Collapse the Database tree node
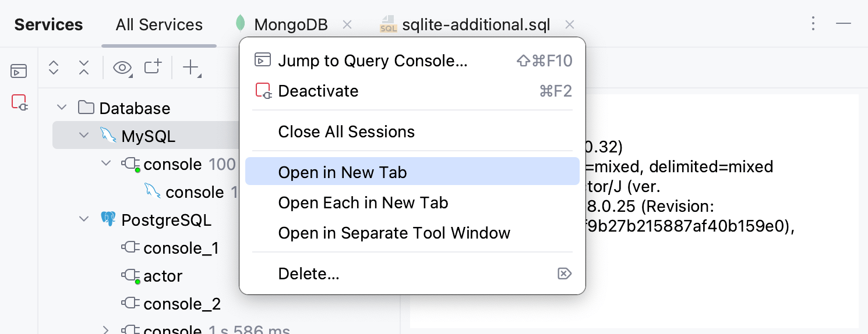Image resolution: width=868 pixels, height=334 pixels. click(61, 108)
